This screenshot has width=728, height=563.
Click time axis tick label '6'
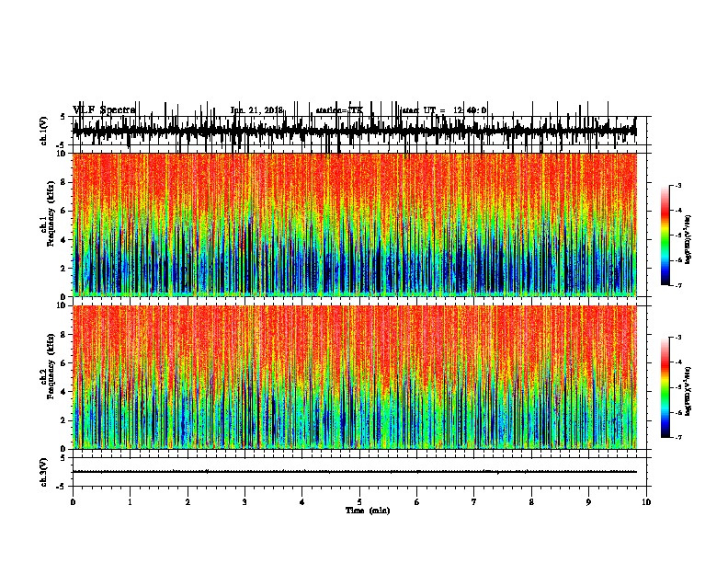point(417,501)
